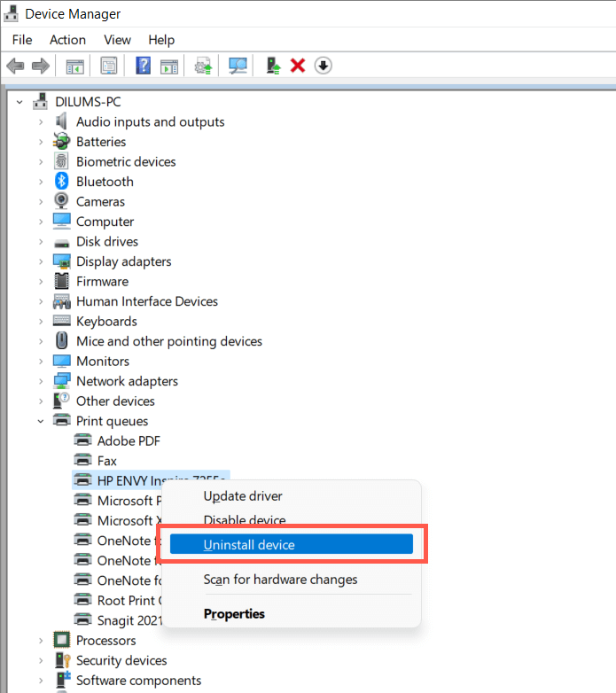Click Enable device green arrow toolbar icon

point(273,66)
